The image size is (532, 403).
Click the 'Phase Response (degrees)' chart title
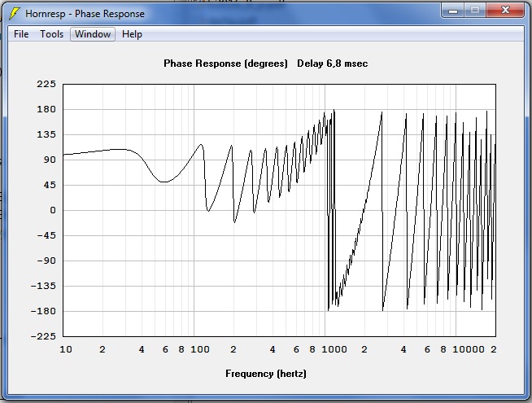[225, 64]
